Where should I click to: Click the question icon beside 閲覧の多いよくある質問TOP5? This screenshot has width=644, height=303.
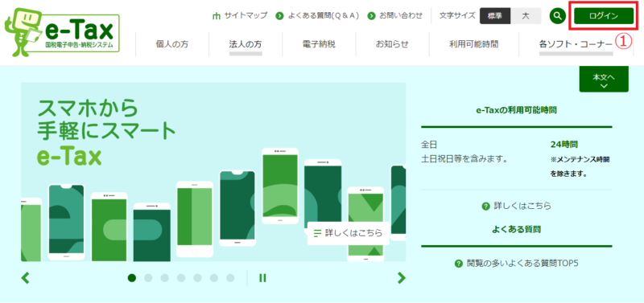(x=459, y=264)
